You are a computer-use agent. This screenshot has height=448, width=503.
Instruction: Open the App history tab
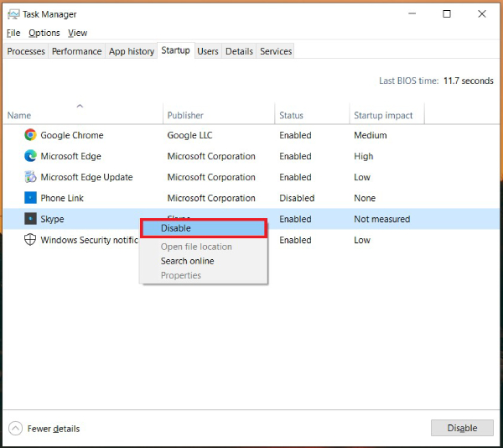coord(132,51)
